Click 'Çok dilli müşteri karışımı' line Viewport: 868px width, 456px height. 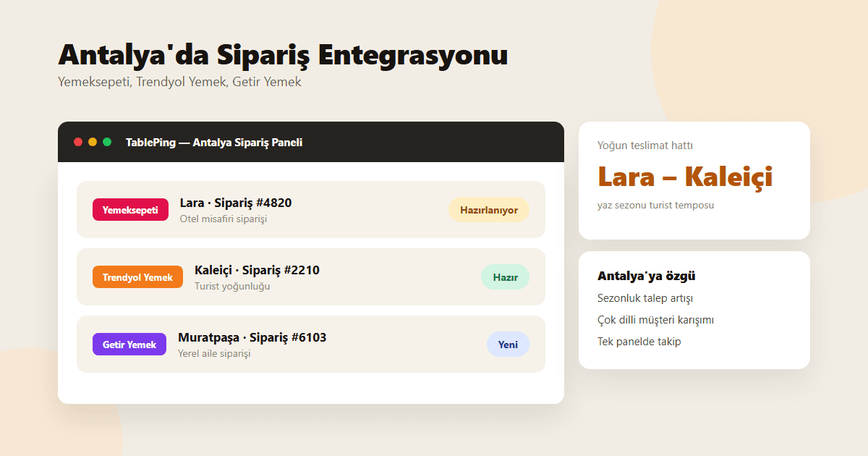[x=656, y=320]
